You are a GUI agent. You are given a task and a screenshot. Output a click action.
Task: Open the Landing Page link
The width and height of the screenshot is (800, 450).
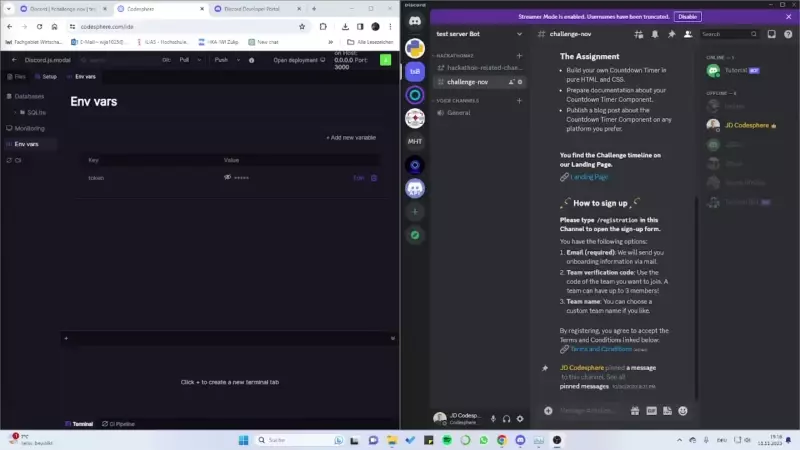pos(589,177)
